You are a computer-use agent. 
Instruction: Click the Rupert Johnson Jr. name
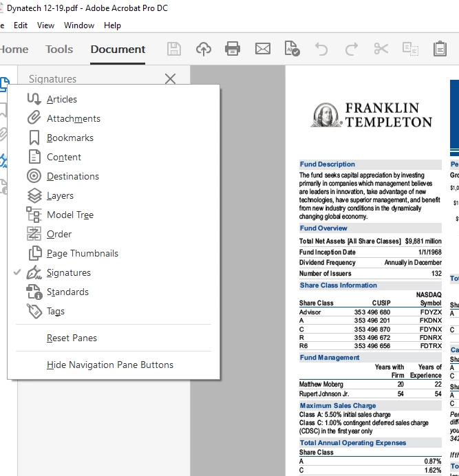(324, 394)
